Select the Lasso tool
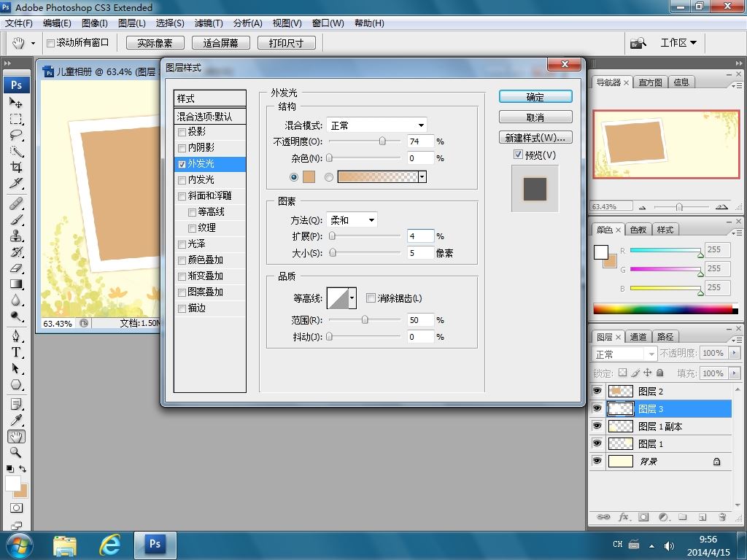The width and height of the screenshot is (747, 560). (x=16, y=135)
